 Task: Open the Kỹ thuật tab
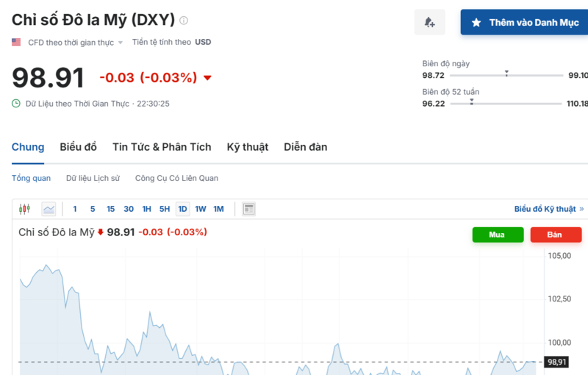(x=247, y=147)
